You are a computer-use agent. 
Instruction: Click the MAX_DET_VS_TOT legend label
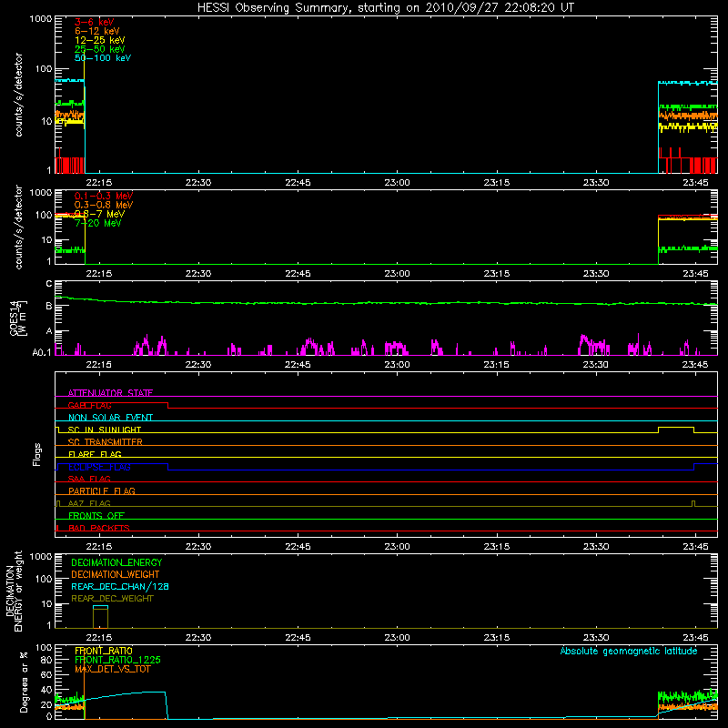tap(112, 669)
